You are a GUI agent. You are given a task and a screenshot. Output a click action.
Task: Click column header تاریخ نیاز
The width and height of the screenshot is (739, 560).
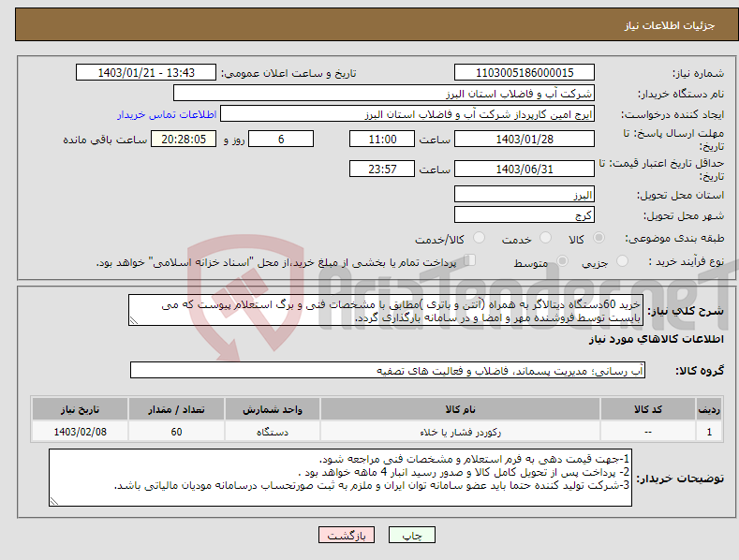81,409
